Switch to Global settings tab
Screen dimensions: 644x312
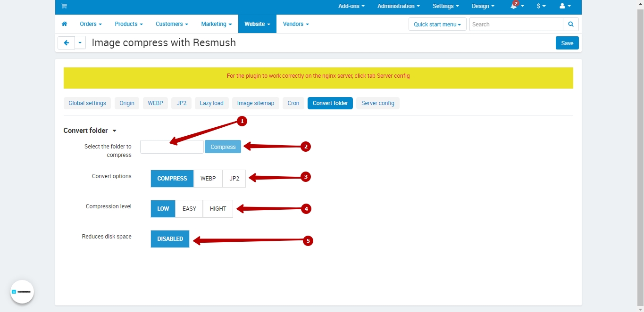[87, 103]
